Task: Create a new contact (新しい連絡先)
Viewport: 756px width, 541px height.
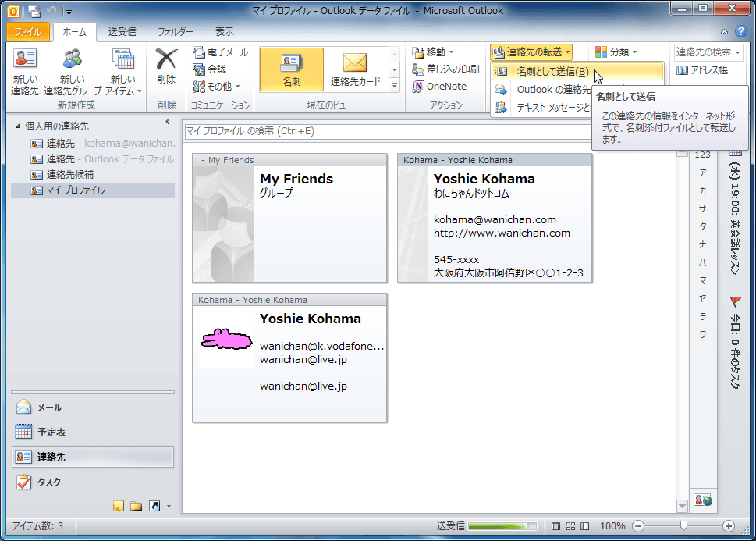Action: 25,72
